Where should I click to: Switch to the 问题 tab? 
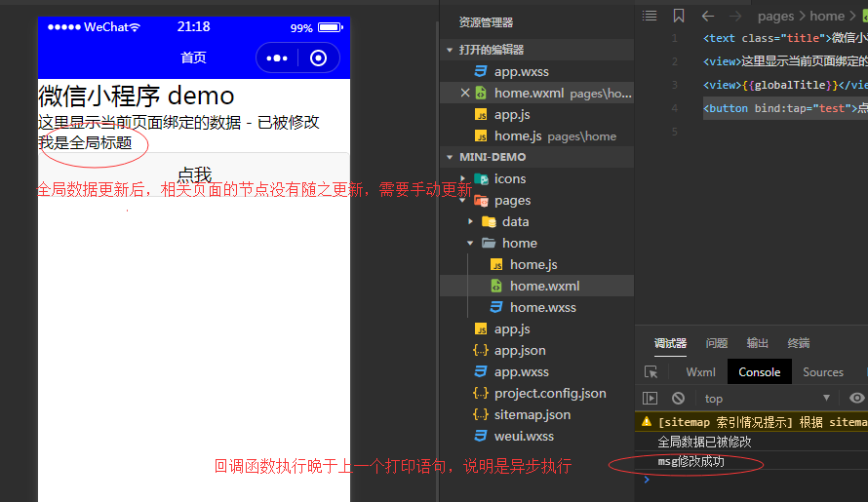[716, 343]
